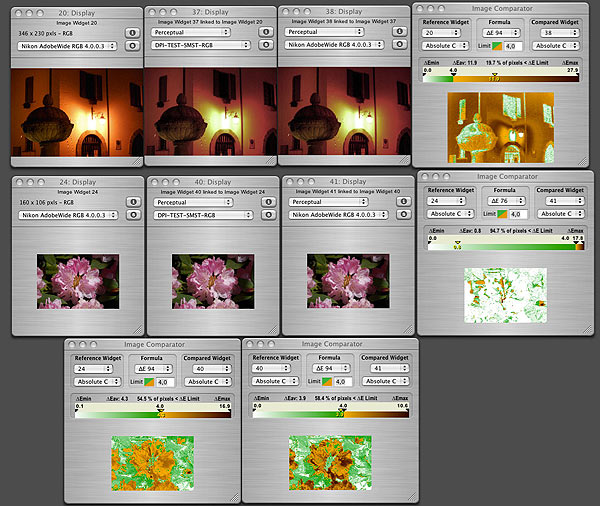600x506 pixels.
Task: Click 'Image Widget 41 linked to Image Widget 40'
Action: click(348, 191)
